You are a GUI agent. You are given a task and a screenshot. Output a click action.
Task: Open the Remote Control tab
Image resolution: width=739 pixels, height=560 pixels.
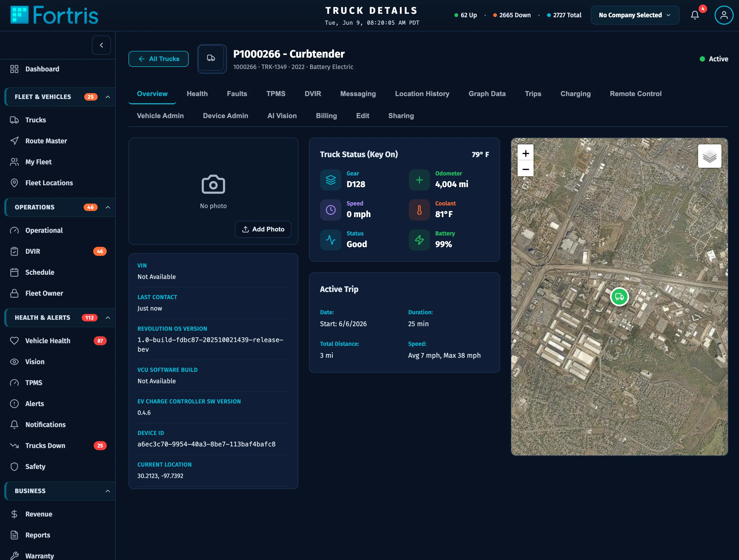click(x=635, y=94)
